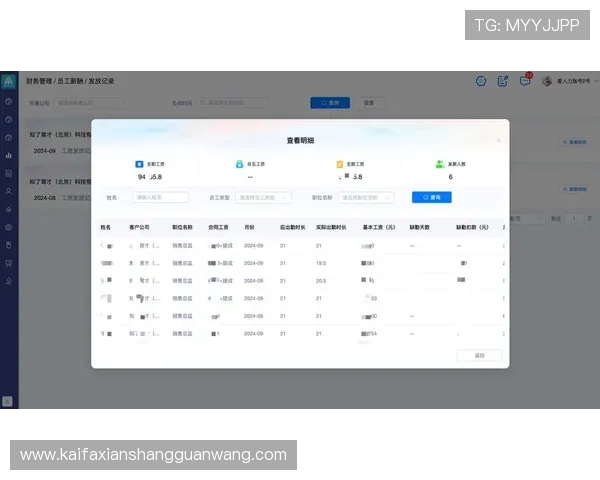Screen dimensions: 600x480
Task: Click the yellow 全部工资 summary icon
Action: tap(340, 163)
